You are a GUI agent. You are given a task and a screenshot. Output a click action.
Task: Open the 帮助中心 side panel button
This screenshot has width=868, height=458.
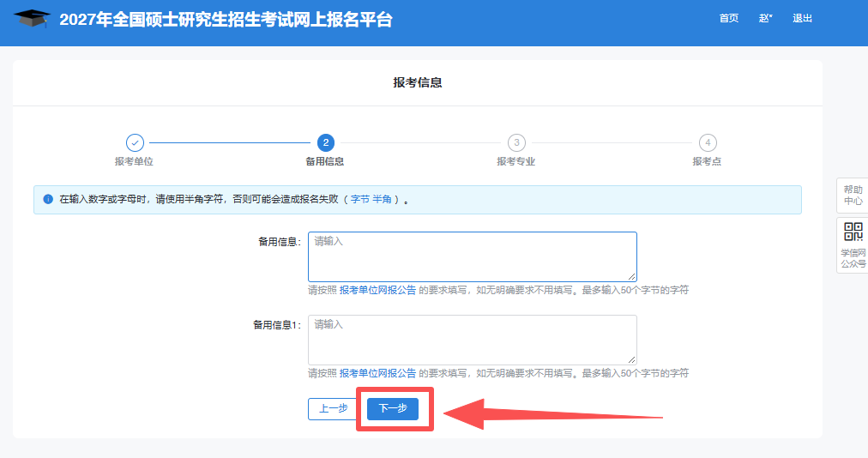tap(853, 196)
